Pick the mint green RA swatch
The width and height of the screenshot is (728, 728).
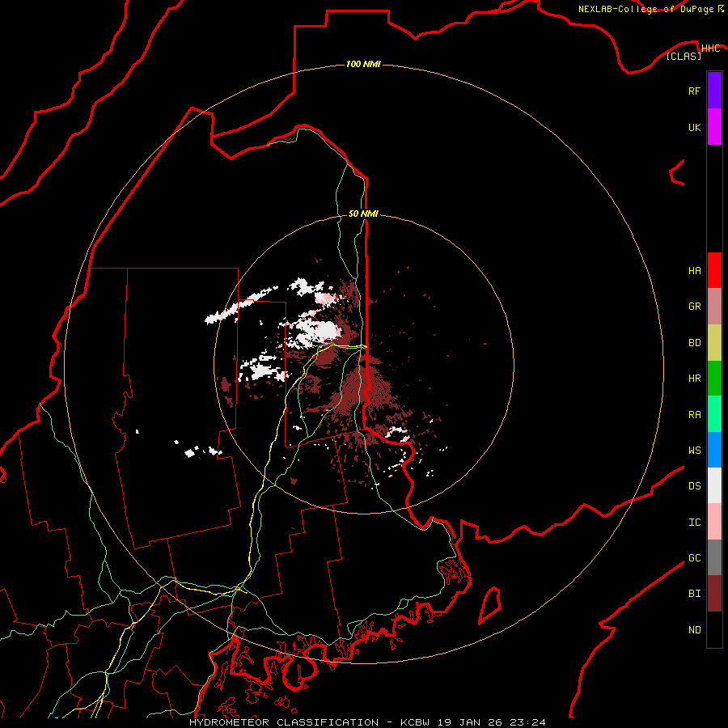coord(714,414)
